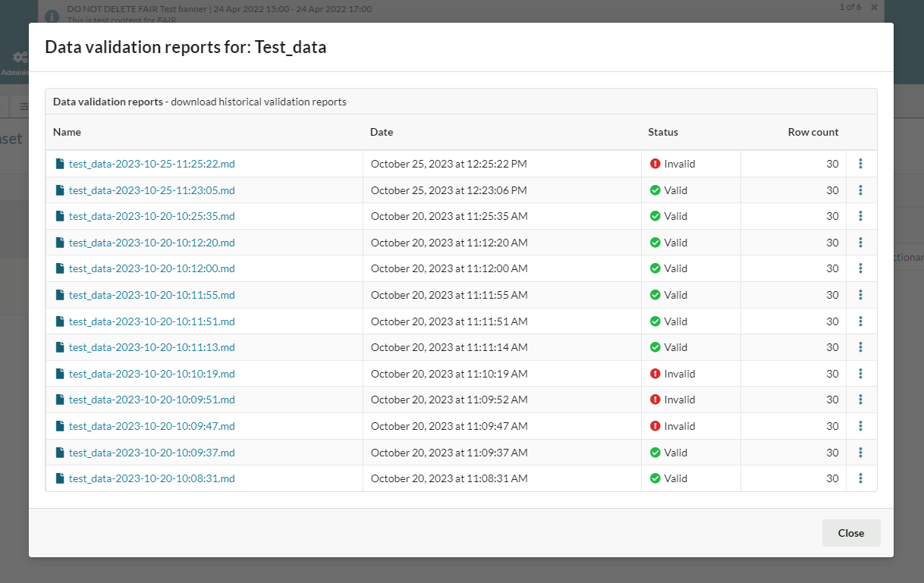The image size is (924, 583).
Task: Click the info icon in the test banner
Action: 51,15
